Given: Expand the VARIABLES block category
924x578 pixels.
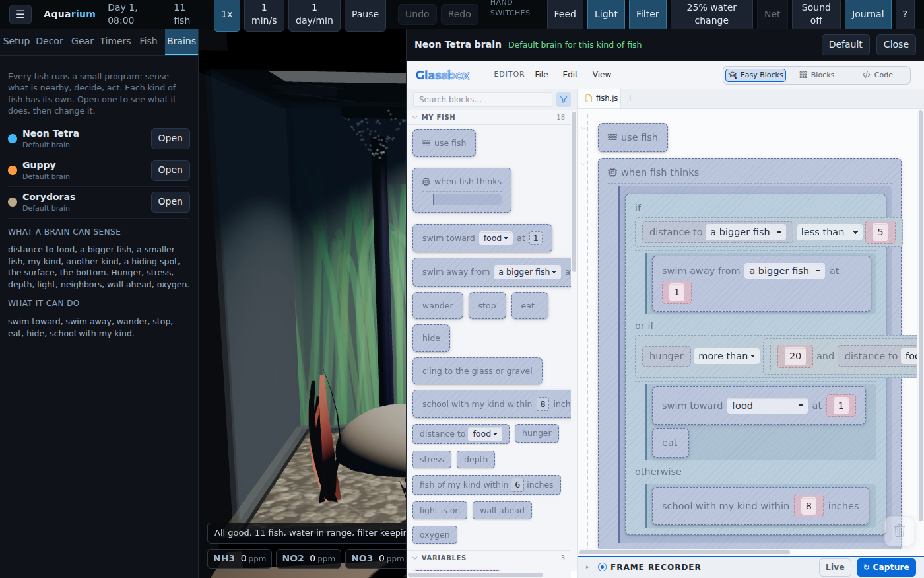Looking at the screenshot, I should point(488,558).
